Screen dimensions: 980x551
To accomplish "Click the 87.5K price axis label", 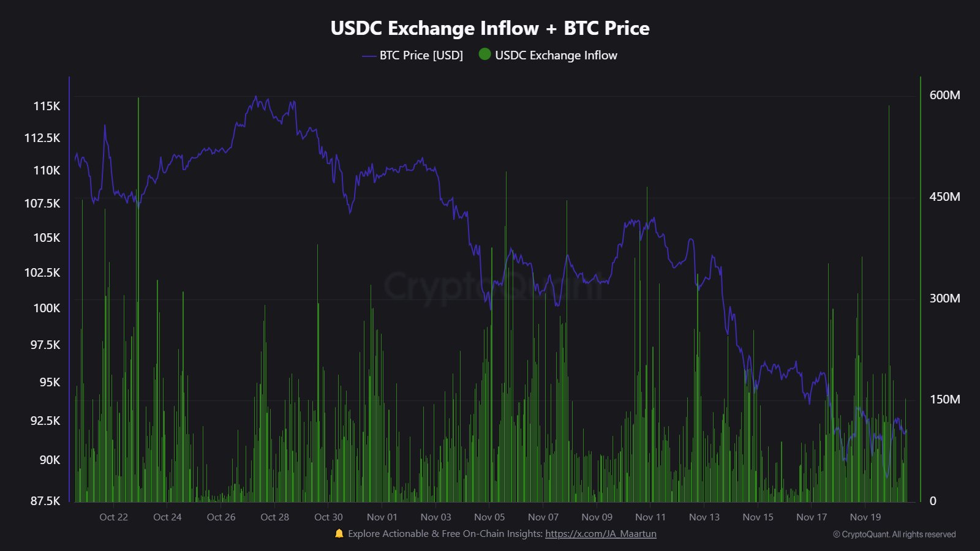I will pyautogui.click(x=45, y=501).
